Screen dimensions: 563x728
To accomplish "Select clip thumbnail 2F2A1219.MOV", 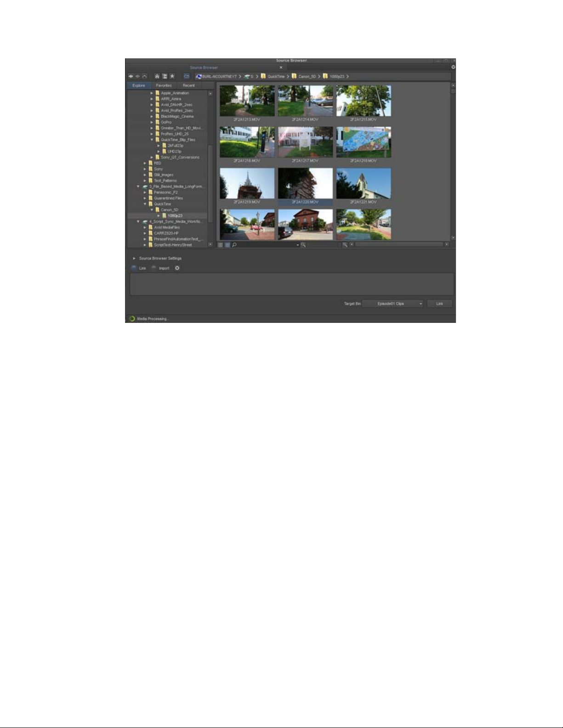I will (247, 183).
